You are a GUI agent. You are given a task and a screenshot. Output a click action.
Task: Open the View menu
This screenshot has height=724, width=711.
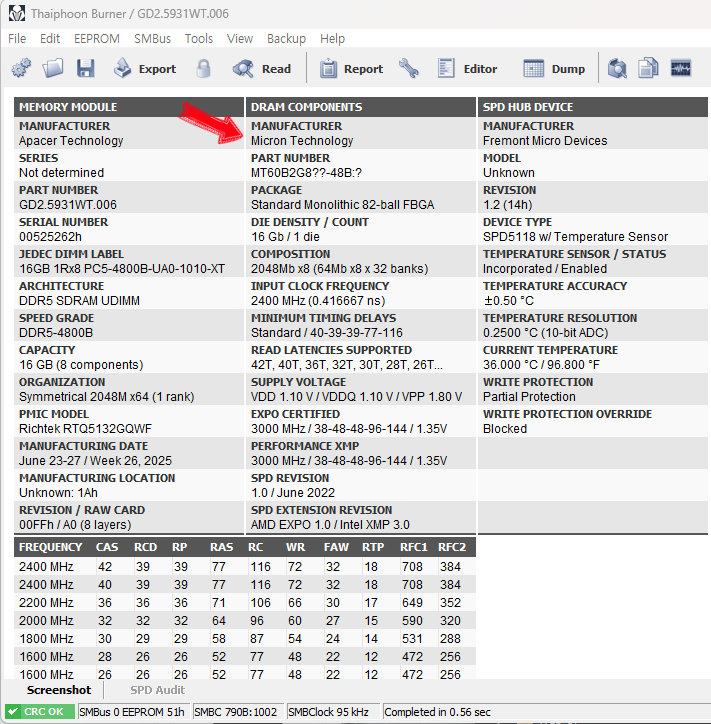[x=240, y=38]
